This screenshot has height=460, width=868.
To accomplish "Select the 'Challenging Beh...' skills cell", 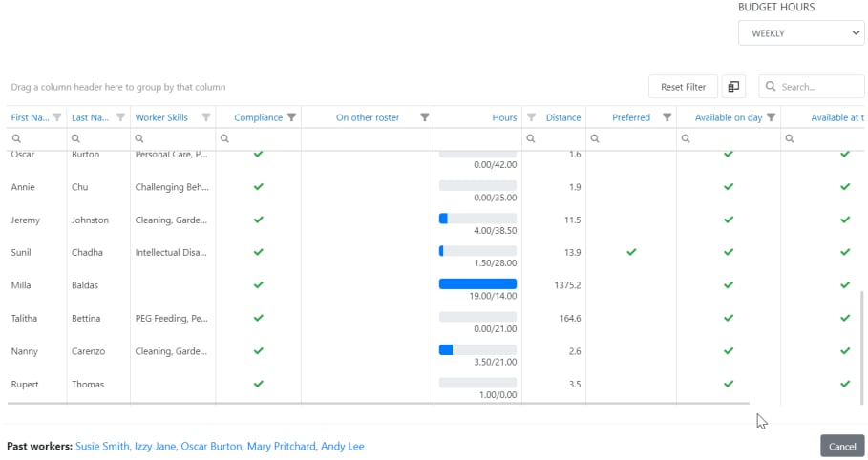I will click(172, 187).
